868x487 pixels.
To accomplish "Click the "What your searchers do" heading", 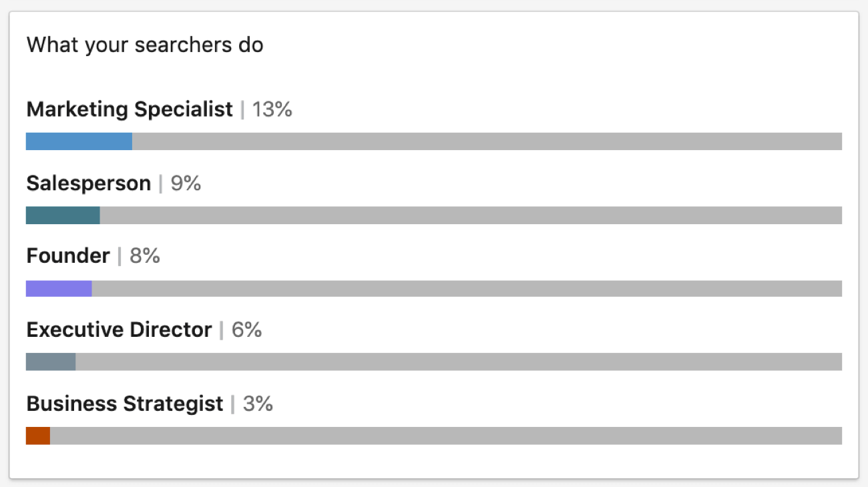I will click(x=145, y=45).
